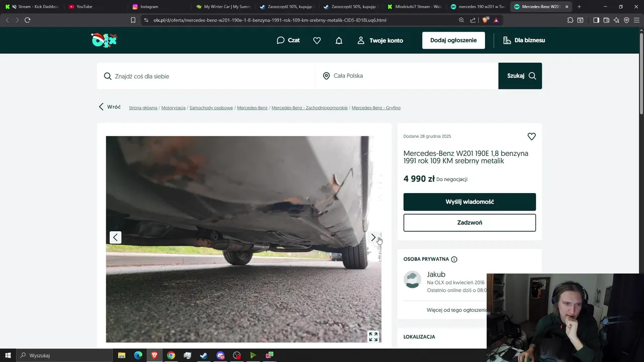Open Brave VPN shield icon

click(x=626, y=20)
